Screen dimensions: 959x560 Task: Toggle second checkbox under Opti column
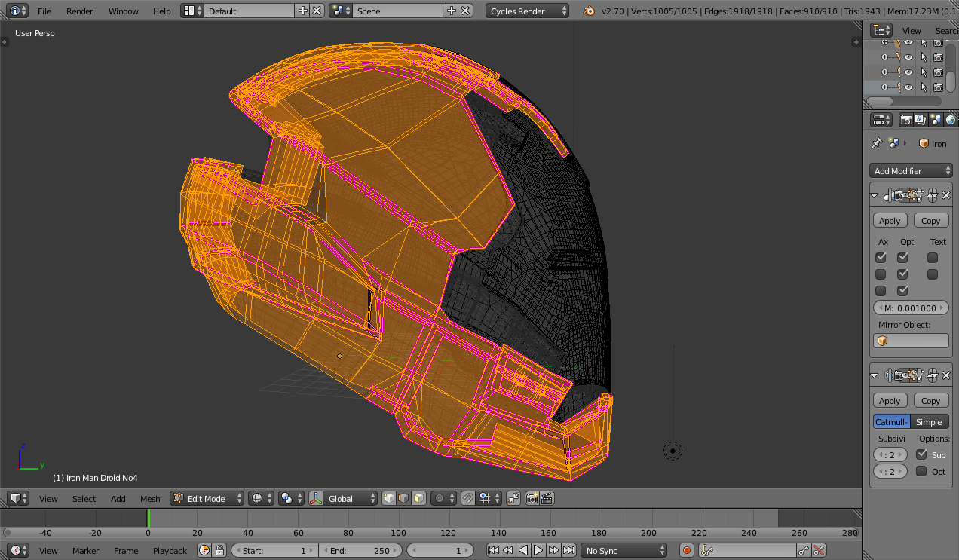coord(902,274)
